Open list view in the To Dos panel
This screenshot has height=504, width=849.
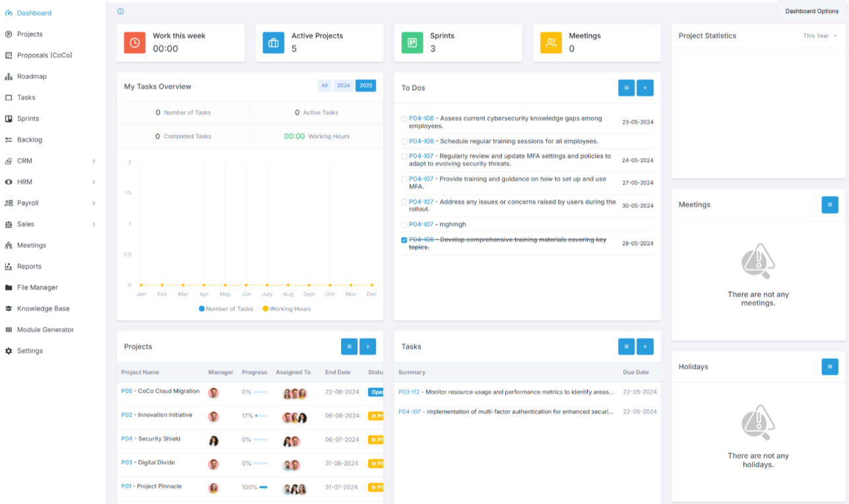[626, 88]
